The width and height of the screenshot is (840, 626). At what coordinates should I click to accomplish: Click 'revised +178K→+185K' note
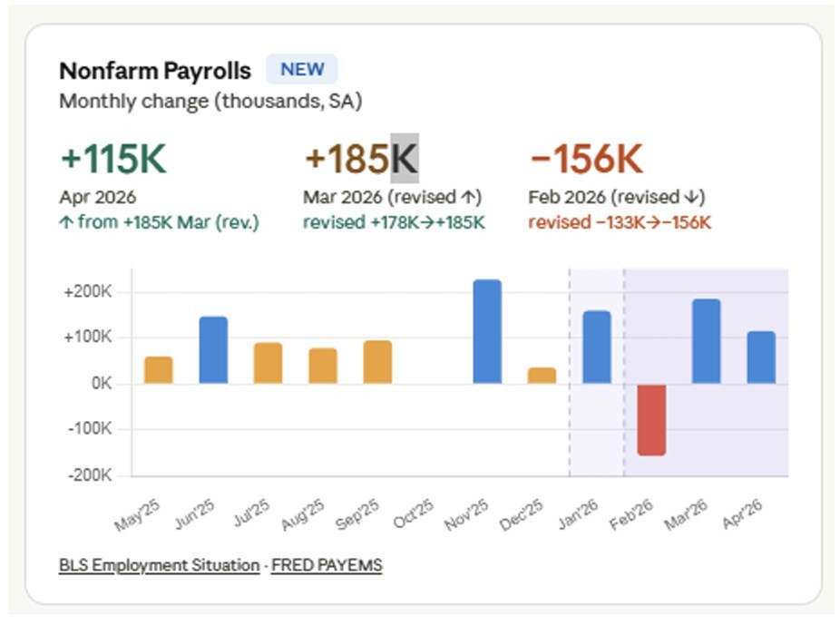pos(394,222)
